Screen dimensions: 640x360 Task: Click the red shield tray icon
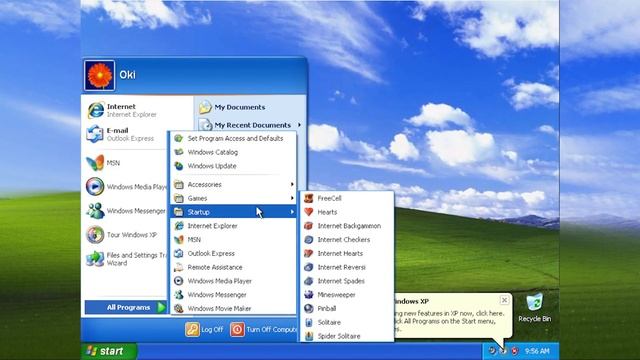click(x=515, y=351)
